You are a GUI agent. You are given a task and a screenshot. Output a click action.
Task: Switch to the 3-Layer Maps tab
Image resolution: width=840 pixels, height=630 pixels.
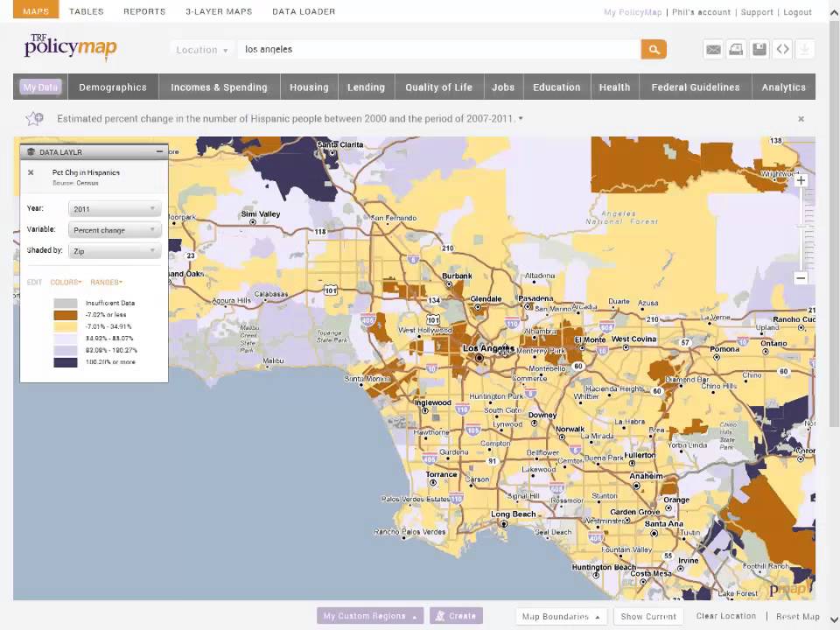point(219,11)
